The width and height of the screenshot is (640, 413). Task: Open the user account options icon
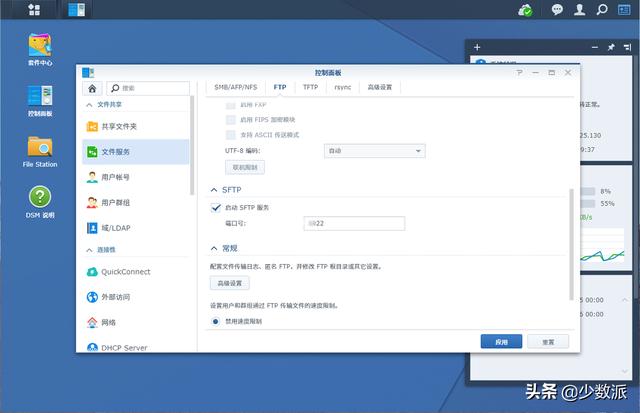point(579,9)
